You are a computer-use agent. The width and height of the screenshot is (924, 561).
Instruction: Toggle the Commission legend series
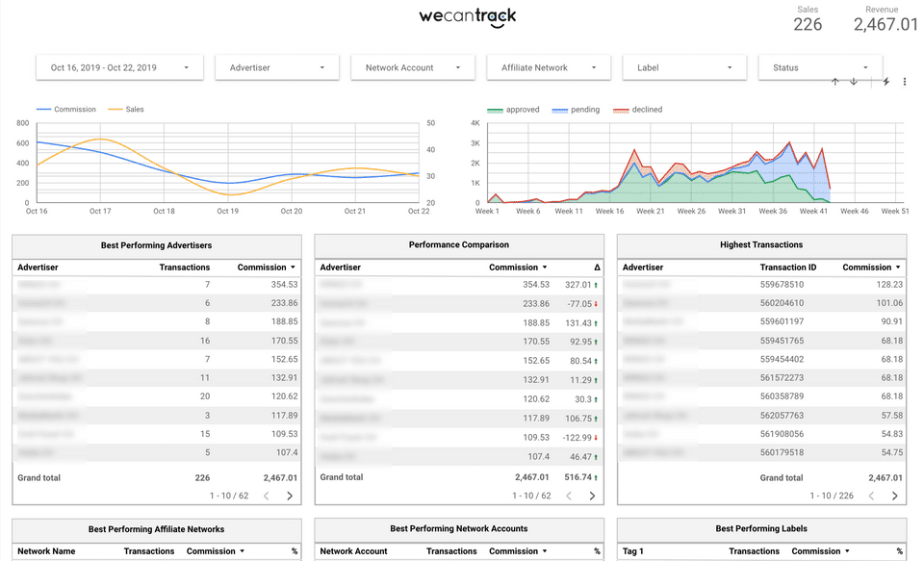66,109
